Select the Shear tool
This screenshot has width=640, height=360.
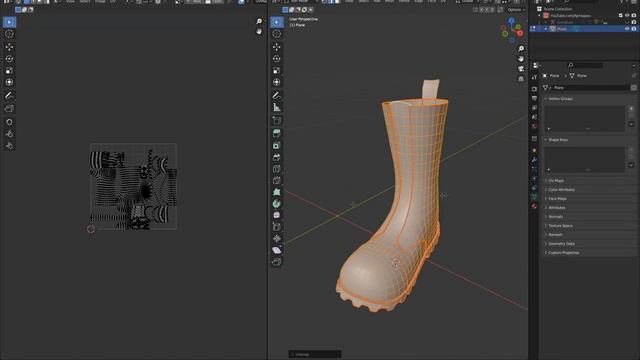pos(277,250)
